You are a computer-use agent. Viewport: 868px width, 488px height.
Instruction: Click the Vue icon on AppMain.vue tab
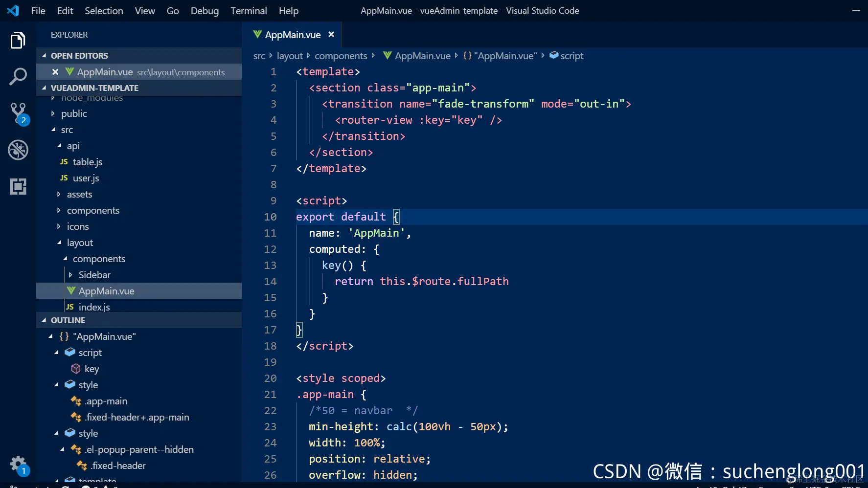257,34
